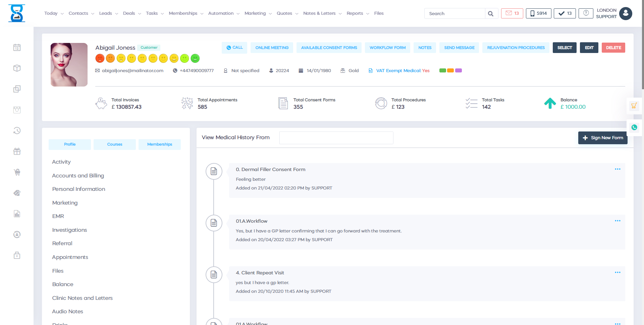Screen dimensions: 644x325
Task: Expand the Reports menu
Action: pos(358,13)
